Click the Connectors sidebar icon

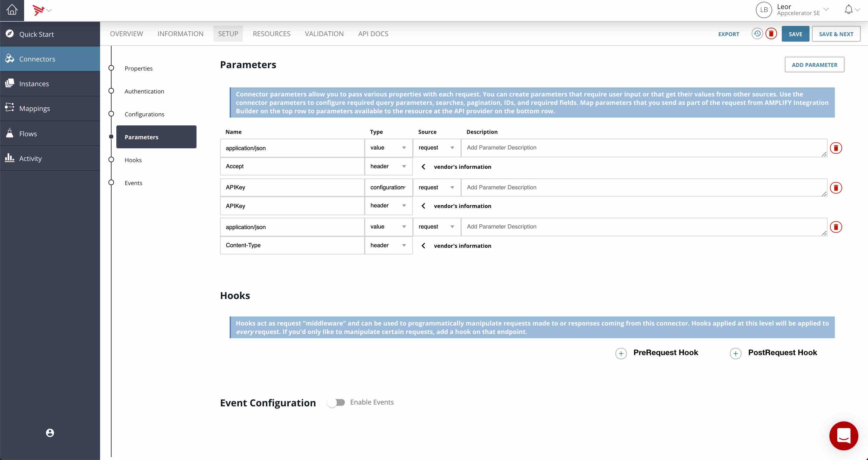[x=10, y=59]
